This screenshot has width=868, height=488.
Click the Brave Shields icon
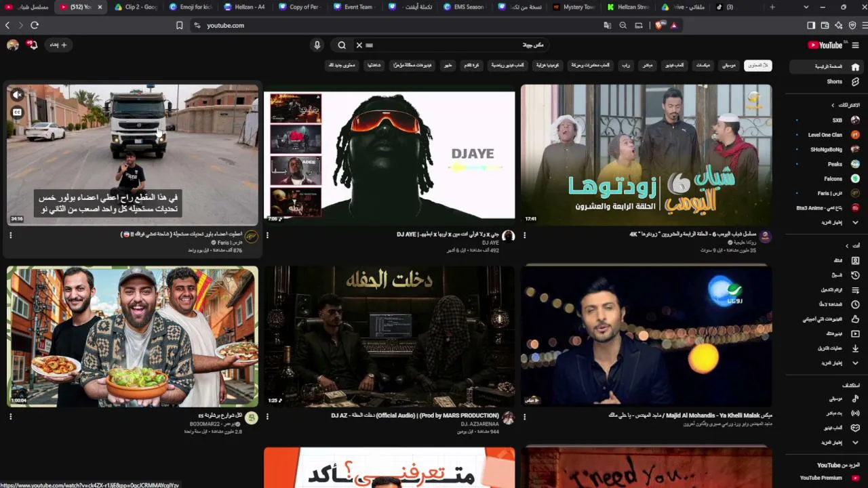pyautogui.click(x=659, y=25)
